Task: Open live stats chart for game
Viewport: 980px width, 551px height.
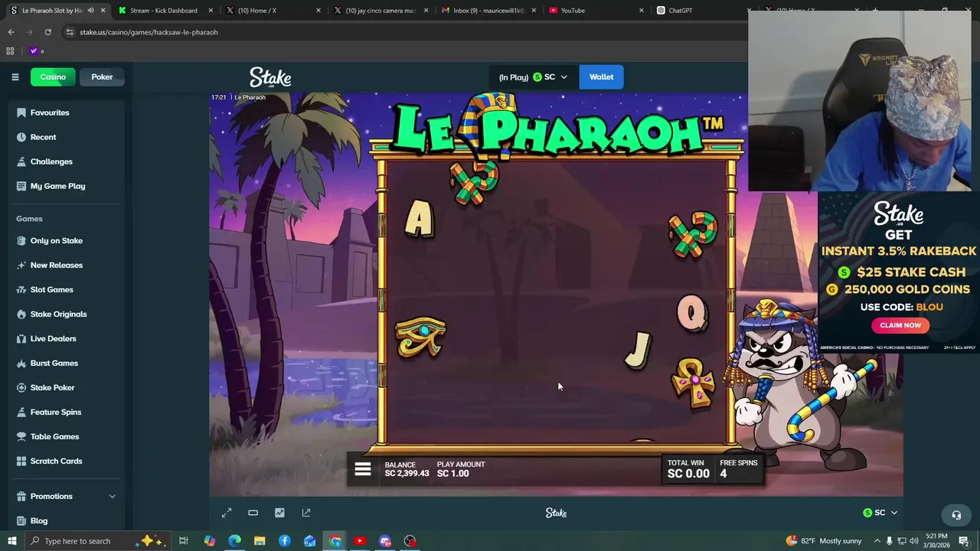Action: click(279, 513)
